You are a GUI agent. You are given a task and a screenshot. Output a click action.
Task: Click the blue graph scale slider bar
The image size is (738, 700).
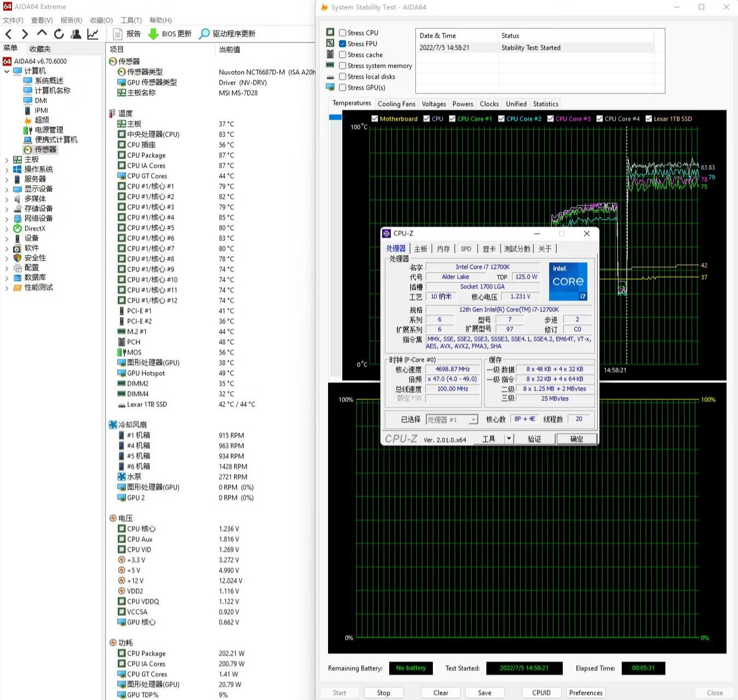pos(335,117)
